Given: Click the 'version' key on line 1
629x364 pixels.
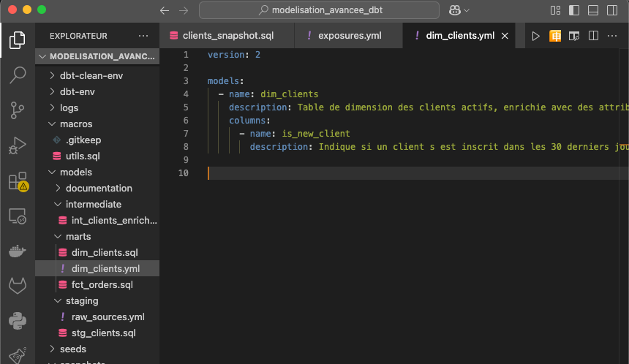Looking at the screenshot, I should point(226,55).
